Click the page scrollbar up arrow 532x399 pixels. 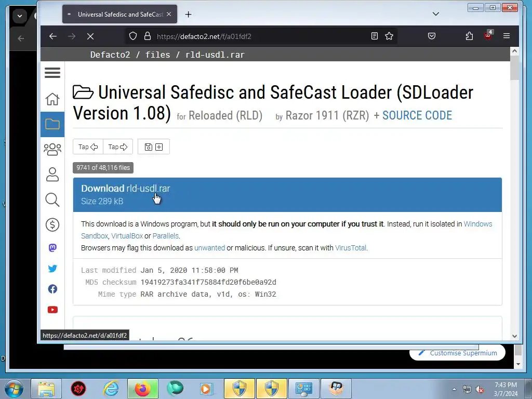pyautogui.click(x=514, y=51)
